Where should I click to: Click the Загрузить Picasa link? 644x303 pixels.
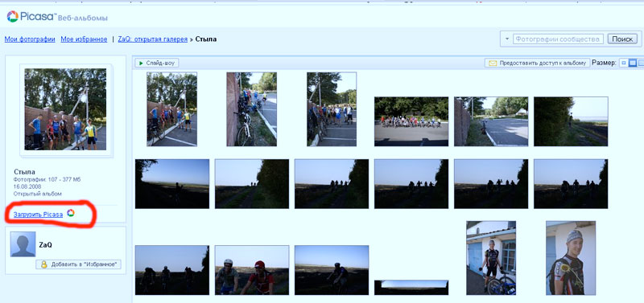(x=38, y=214)
